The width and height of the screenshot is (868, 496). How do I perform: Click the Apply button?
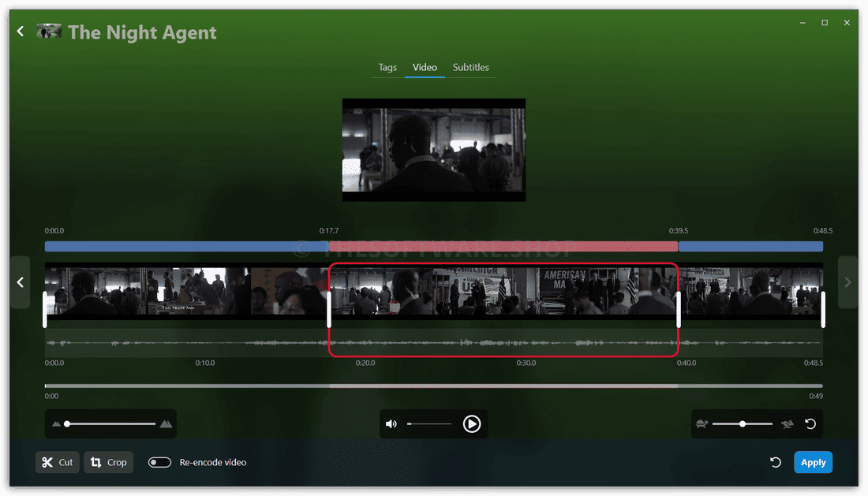(x=814, y=462)
